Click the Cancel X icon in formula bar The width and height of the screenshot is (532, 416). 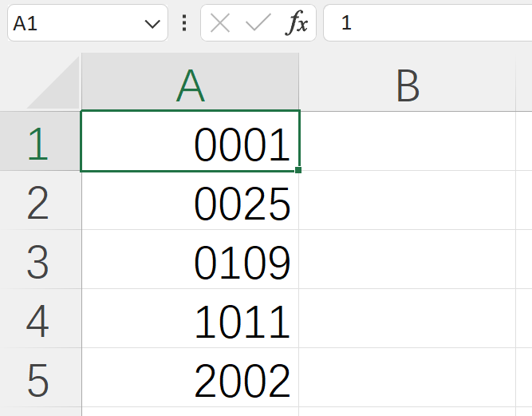click(x=220, y=23)
